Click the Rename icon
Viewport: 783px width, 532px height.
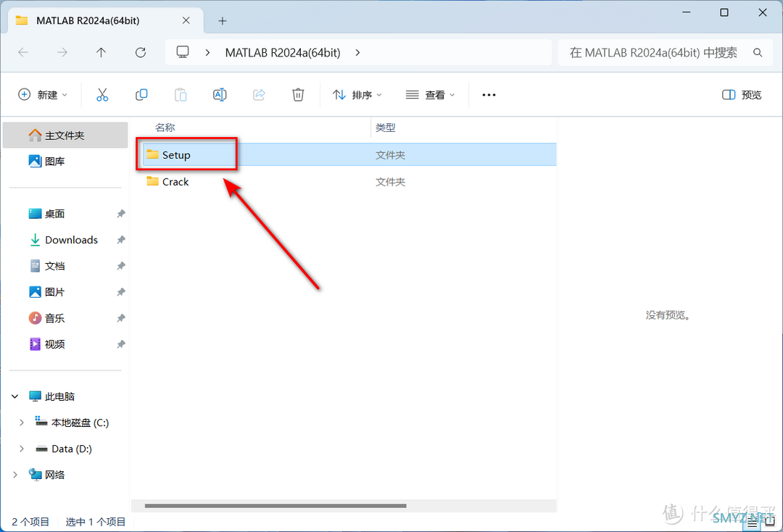click(220, 95)
